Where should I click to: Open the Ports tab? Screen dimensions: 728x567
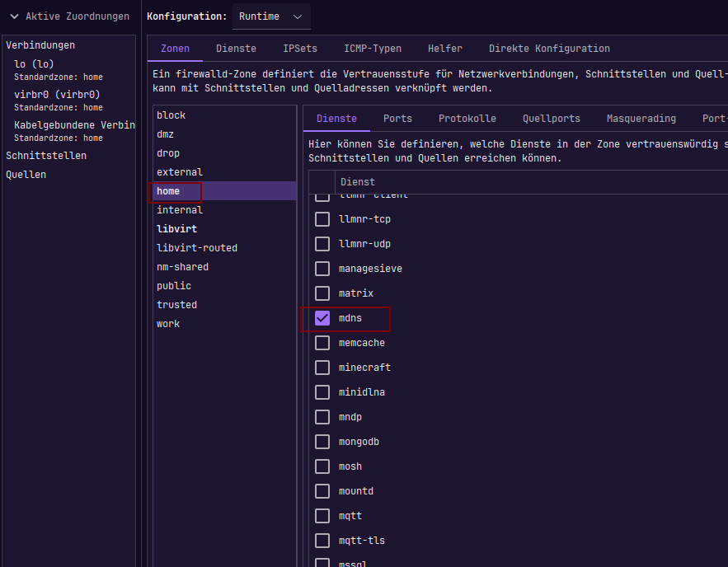coord(397,119)
